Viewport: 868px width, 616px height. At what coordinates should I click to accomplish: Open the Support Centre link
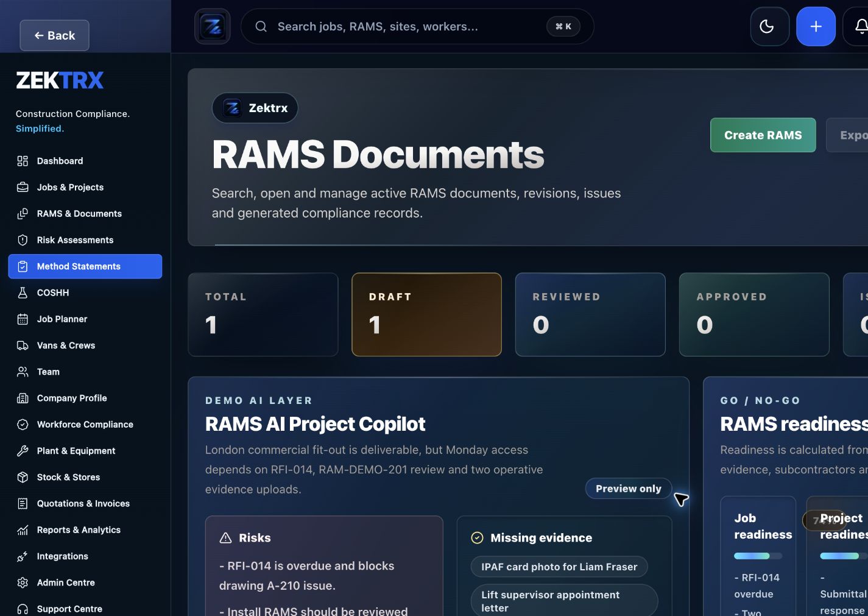85,609
